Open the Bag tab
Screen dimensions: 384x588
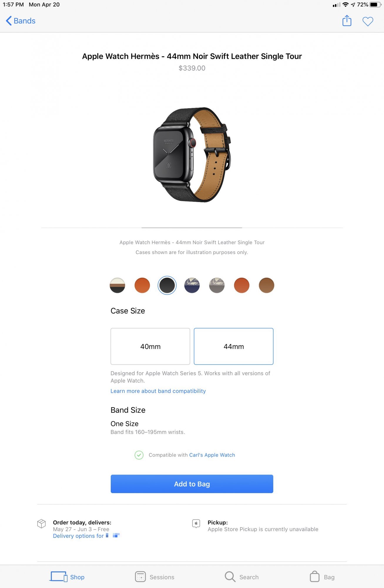(x=322, y=577)
